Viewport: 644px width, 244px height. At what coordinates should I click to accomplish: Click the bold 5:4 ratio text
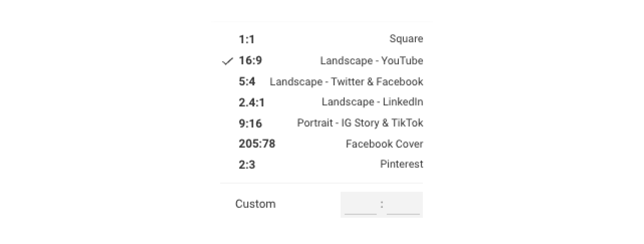click(247, 81)
